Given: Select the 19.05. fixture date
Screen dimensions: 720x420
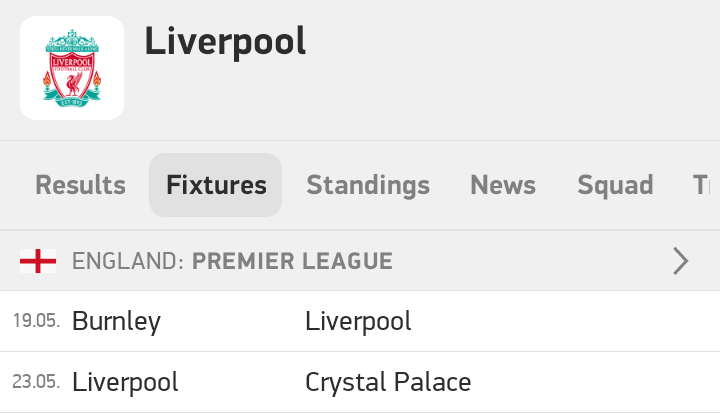Looking at the screenshot, I should (36, 320).
